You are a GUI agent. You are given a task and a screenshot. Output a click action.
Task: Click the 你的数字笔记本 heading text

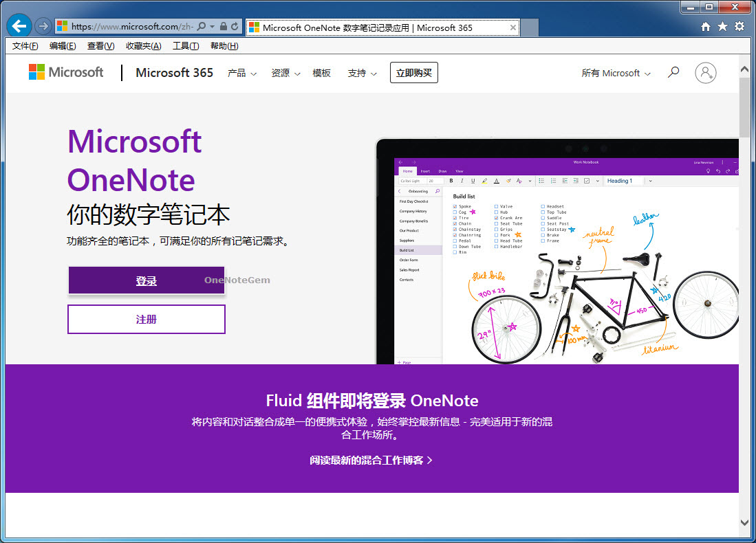148,214
